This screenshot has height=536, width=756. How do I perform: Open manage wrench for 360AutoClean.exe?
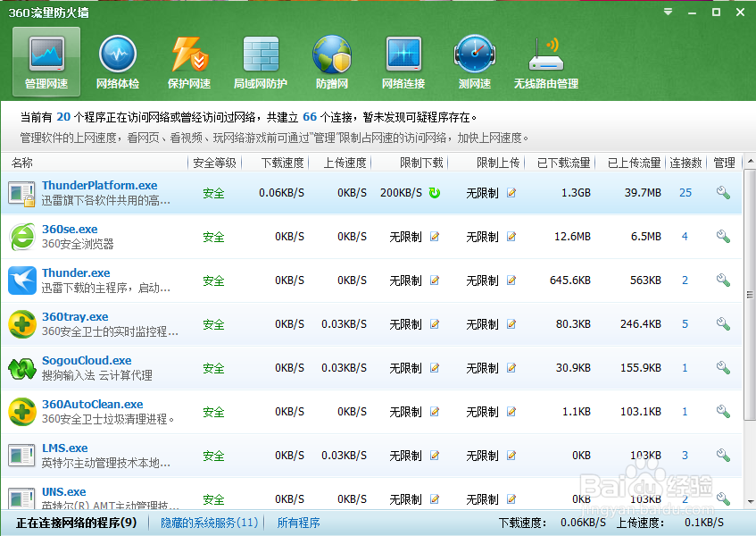click(723, 412)
